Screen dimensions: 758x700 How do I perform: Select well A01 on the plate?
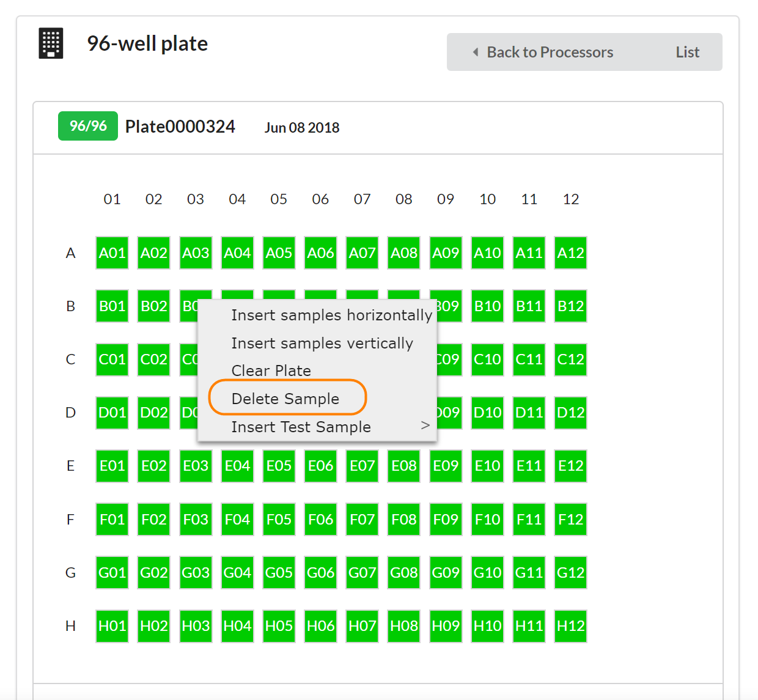tap(112, 253)
